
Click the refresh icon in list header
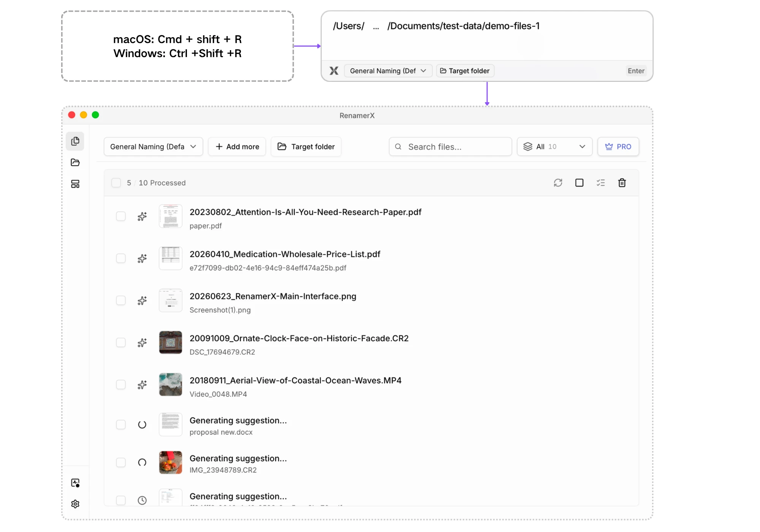tap(558, 183)
